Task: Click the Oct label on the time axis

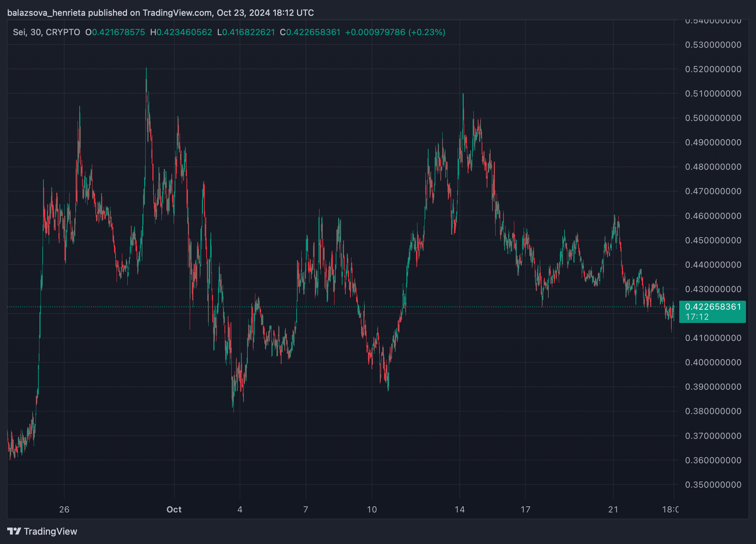Action: (174, 510)
